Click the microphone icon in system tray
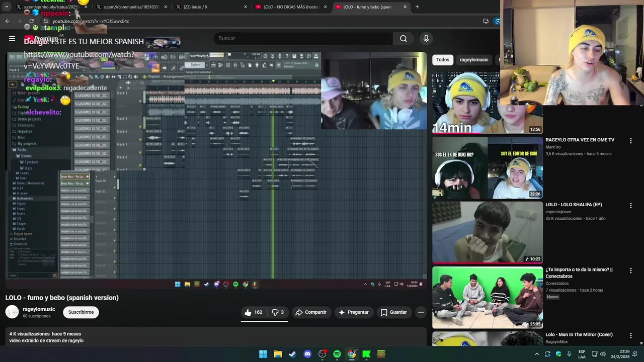The image size is (644, 362). click(x=569, y=354)
